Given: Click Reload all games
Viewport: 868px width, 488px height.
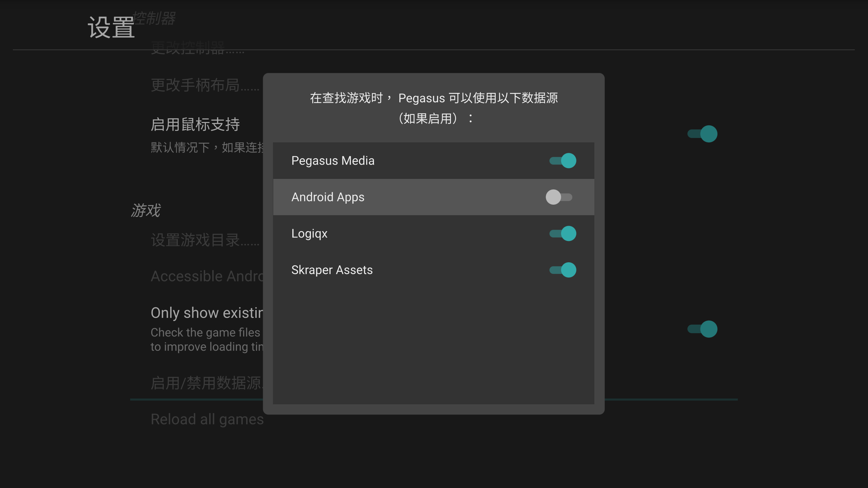Looking at the screenshot, I should point(207,420).
